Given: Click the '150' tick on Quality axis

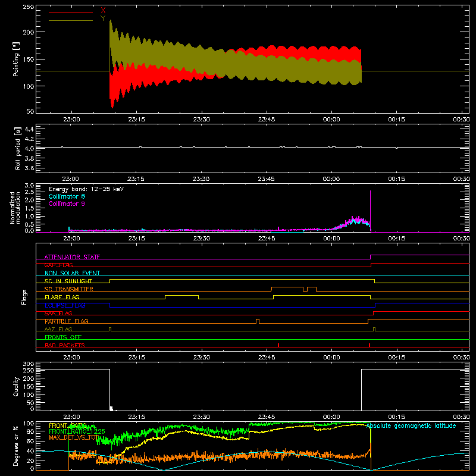Looking at the screenshot, I should point(28,387).
